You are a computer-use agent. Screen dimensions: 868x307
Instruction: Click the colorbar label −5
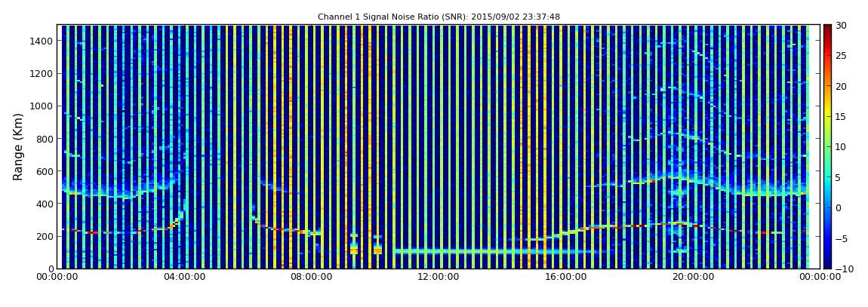[841, 238]
